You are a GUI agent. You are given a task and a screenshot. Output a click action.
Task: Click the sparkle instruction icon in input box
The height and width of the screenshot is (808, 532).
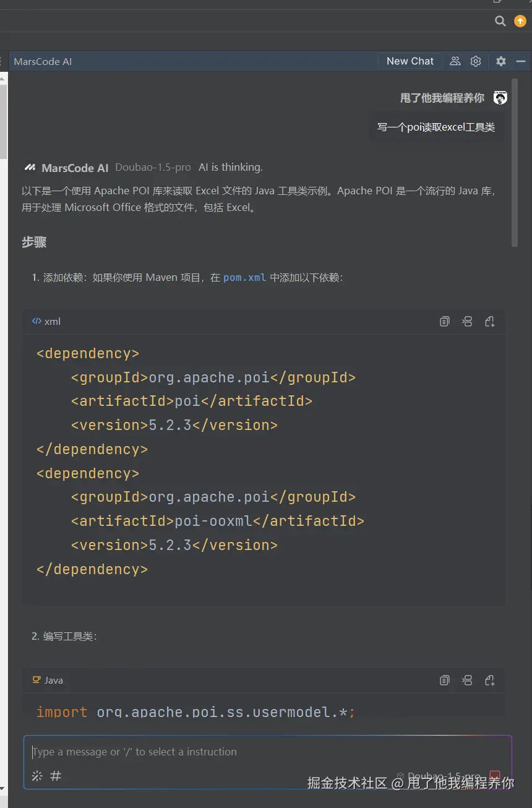click(x=37, y=776)
